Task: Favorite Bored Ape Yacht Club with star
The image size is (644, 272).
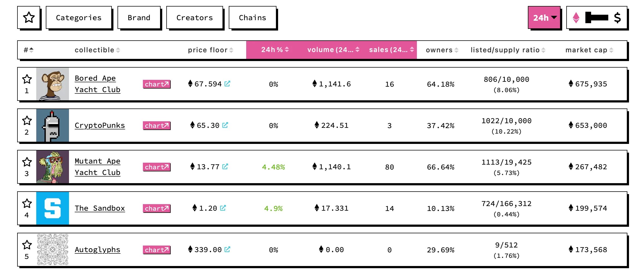Action: 27,79
